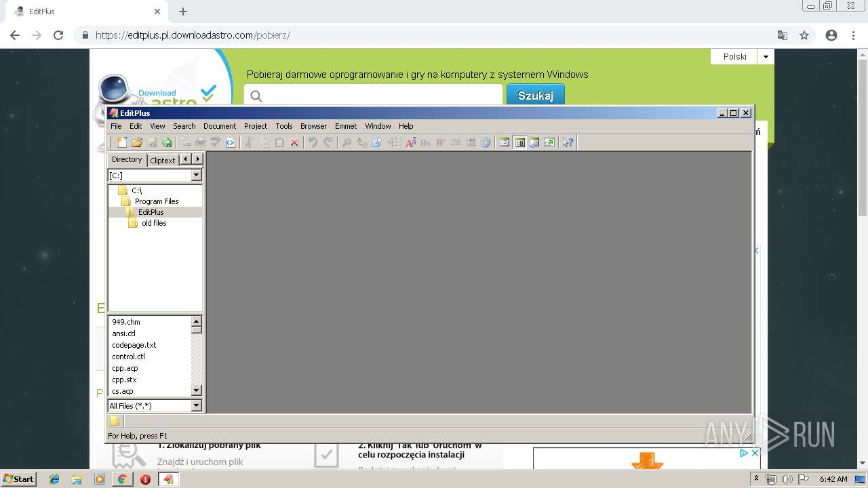Select file 949.chm in file list
This screenshot has height=488, width=868.
pyautogui.click(x=126, y=322)
